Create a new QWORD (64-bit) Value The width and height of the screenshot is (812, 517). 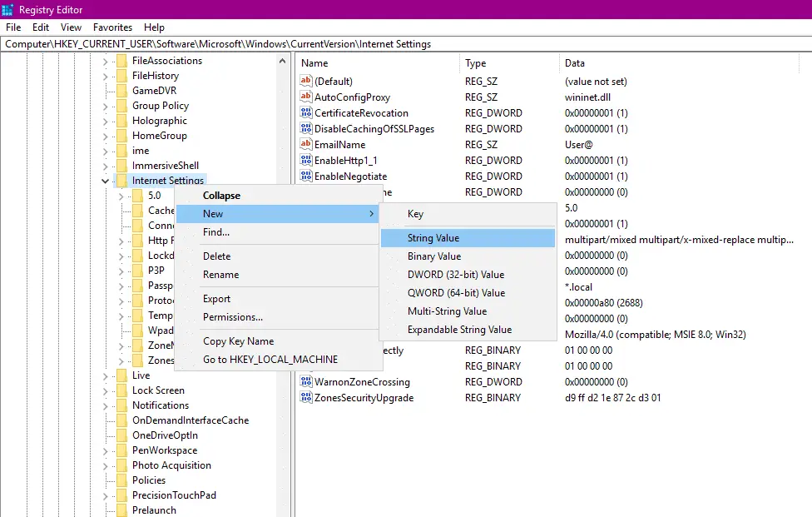coord(468,293)
